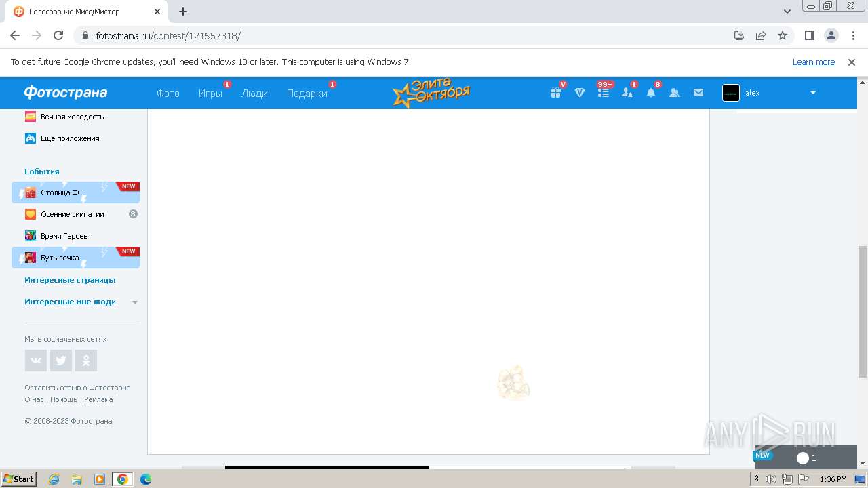Open the Люди menu
Image resolution: width=868 pixels, height=488 pixels.
(254, 94)
